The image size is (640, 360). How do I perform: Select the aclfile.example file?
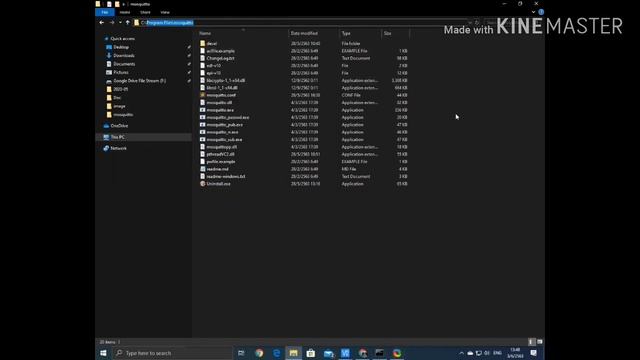pos(220,51)
